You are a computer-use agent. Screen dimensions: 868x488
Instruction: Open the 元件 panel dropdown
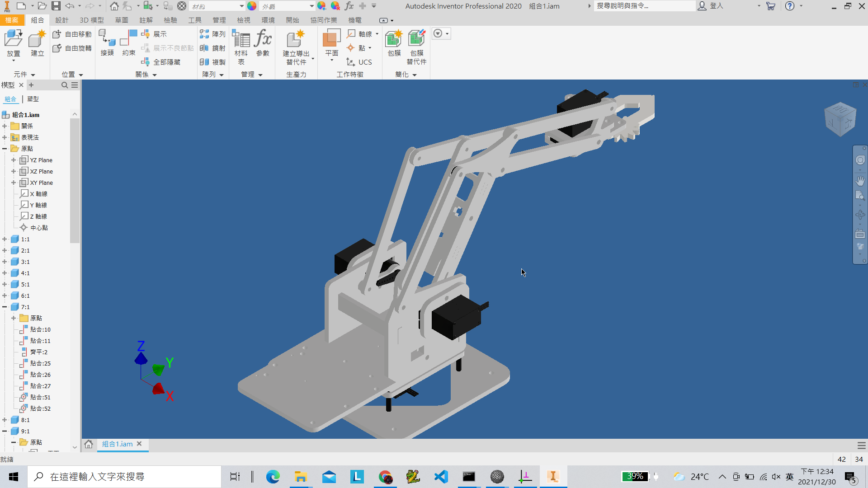pos(24,75)
